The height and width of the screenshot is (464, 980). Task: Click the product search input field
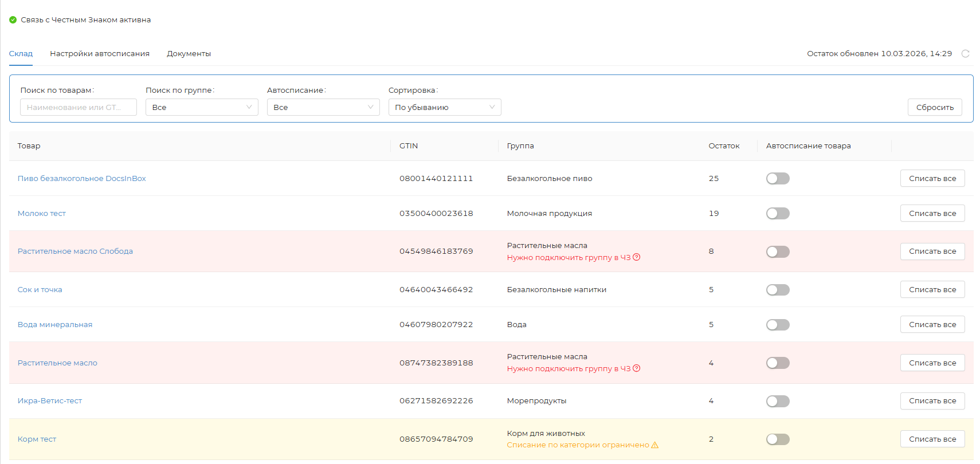point(79,107)
